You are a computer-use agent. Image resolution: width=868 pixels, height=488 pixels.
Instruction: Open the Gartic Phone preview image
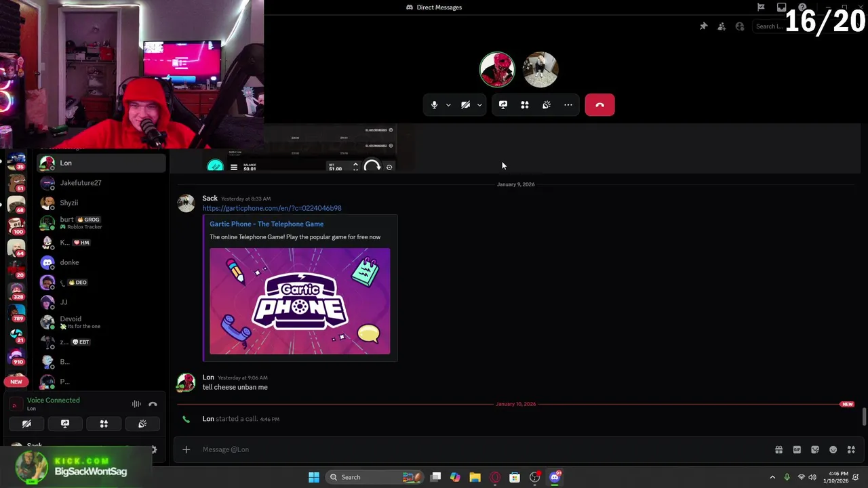coord(300,301)
